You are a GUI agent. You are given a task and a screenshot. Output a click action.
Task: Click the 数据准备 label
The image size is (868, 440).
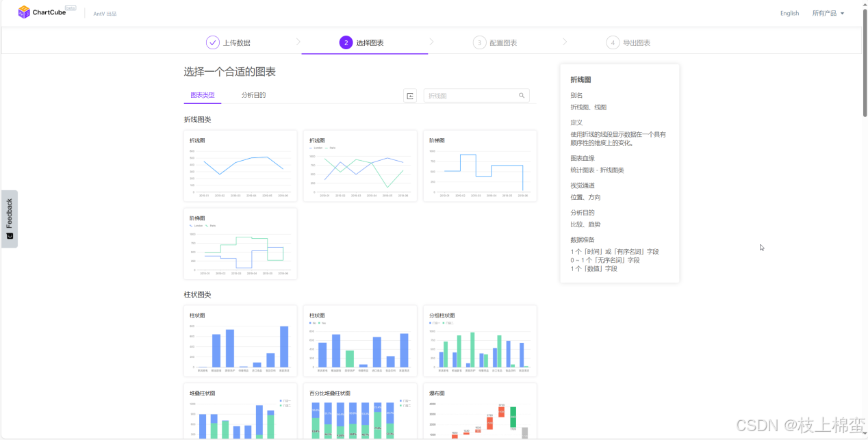[x=583, y=240]
